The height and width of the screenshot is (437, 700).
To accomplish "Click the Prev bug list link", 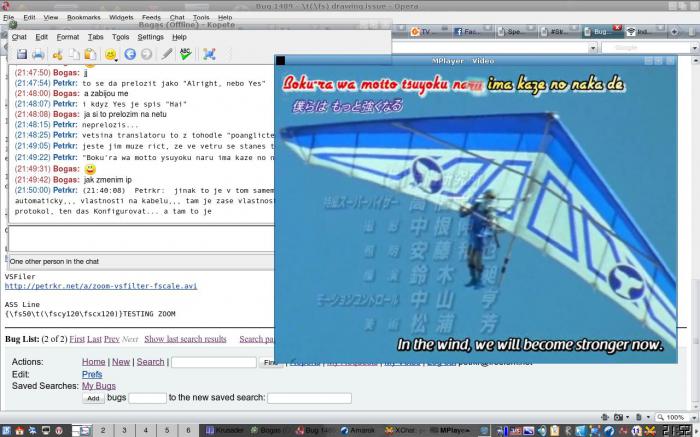I will 112,339.
